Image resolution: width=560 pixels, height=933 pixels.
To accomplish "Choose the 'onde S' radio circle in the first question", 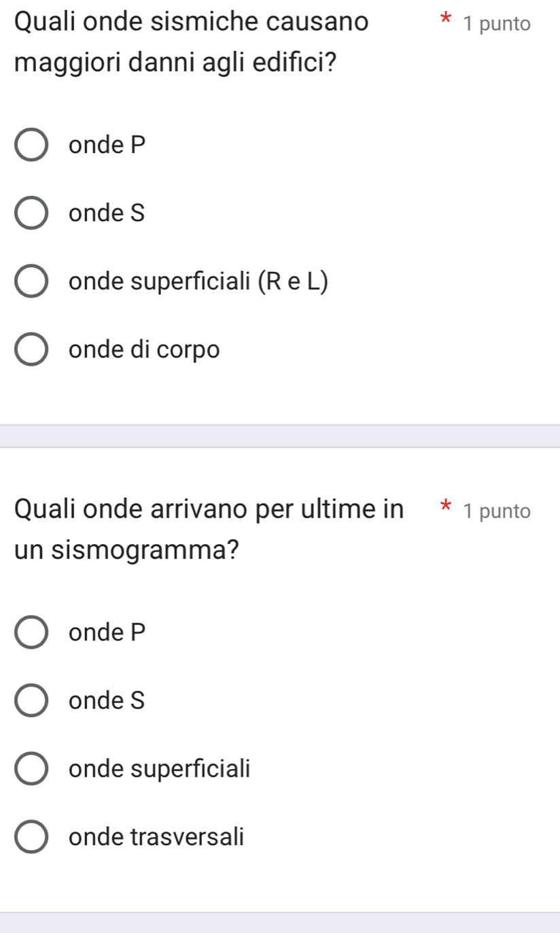I will [31, 214].
